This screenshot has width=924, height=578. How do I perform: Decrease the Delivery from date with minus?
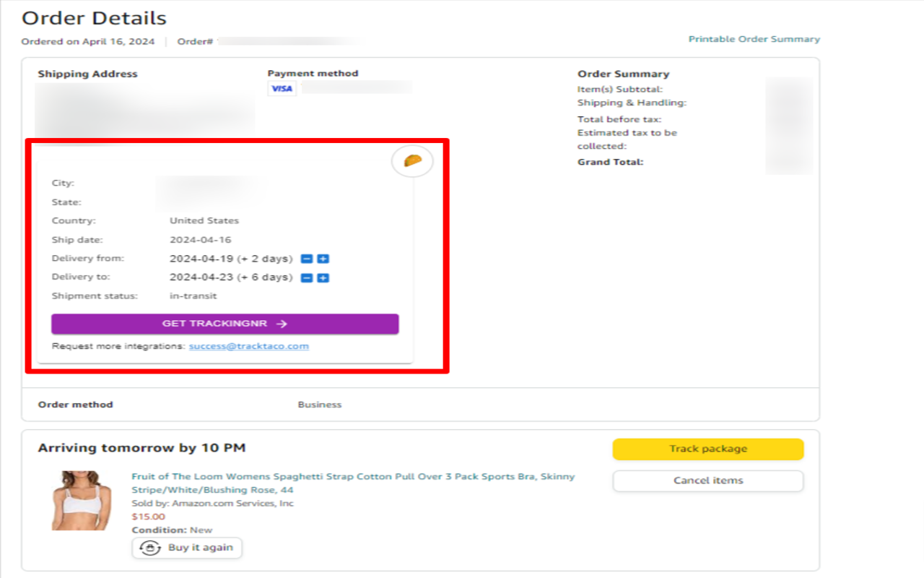coord(307,259)
